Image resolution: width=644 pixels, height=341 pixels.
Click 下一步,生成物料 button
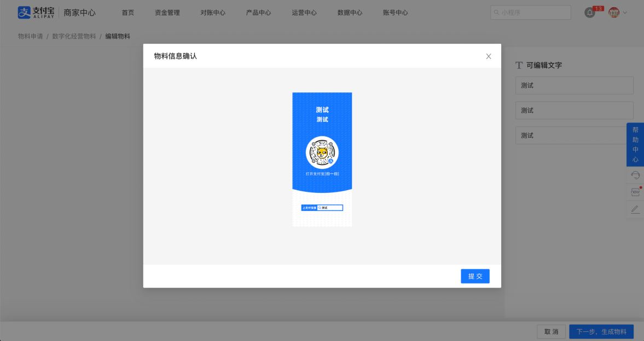pos(601,332)
